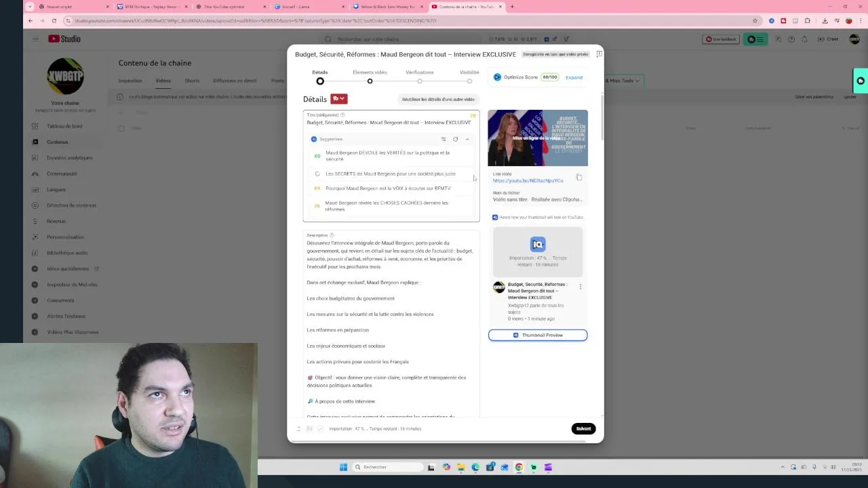The width and height of the screenshot is (868, 488).
Task: Select suggestion 'Les SECRETS de Maud Bergeon'
Action: [x=391, y=174]
